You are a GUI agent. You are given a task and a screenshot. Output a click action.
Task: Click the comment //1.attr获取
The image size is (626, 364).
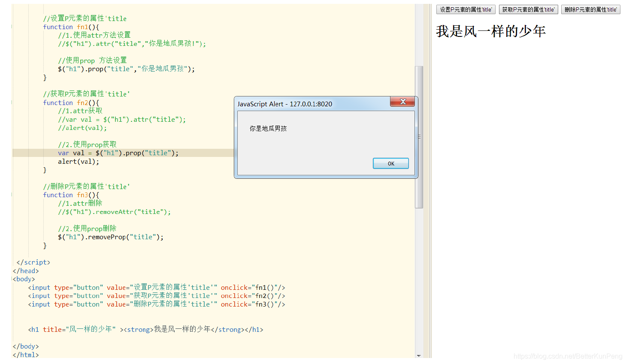[x=80, y=111]
